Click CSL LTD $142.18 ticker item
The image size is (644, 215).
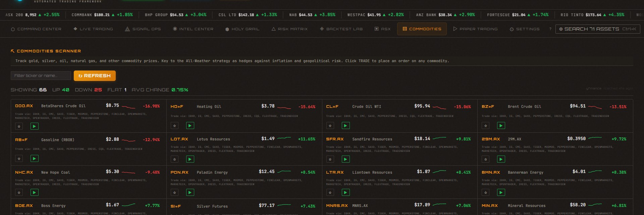(248, 15)
